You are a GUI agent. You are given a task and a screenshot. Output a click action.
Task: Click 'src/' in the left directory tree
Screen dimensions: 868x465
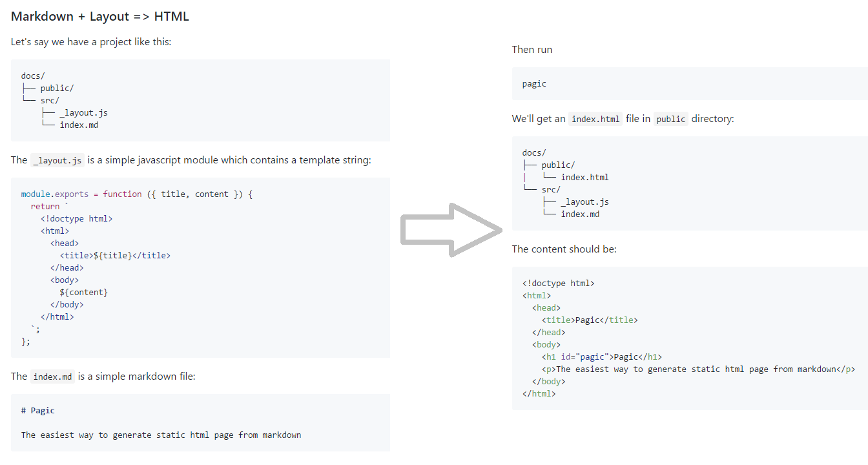click(50, 101)
